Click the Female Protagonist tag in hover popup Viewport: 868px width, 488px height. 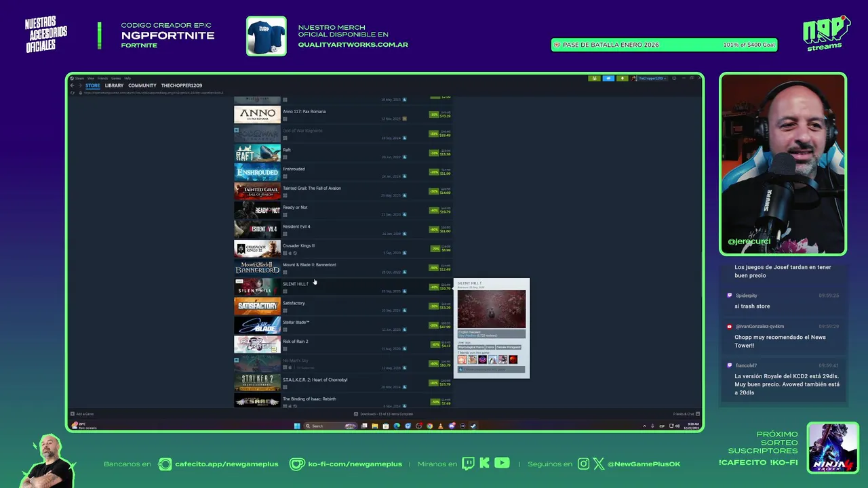509,347
